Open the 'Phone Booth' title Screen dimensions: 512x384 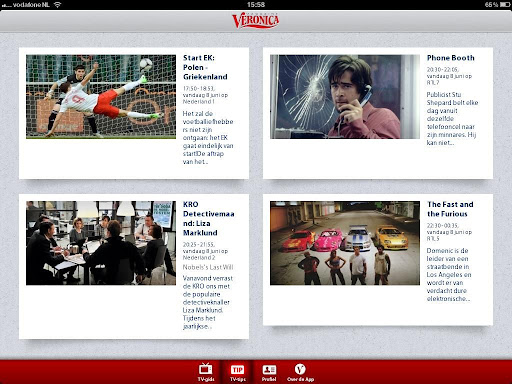pyautogui.click(x=451, y=58)
